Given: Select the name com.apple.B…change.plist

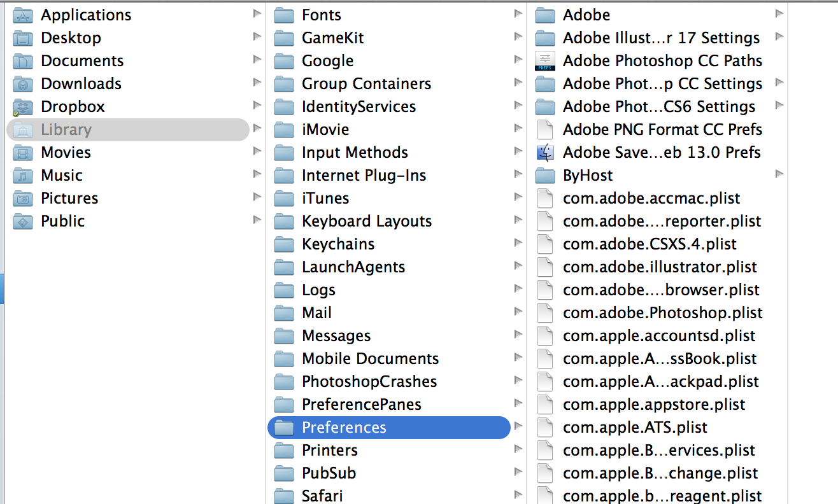Looking at the screenshot, I should coord(660,473).
